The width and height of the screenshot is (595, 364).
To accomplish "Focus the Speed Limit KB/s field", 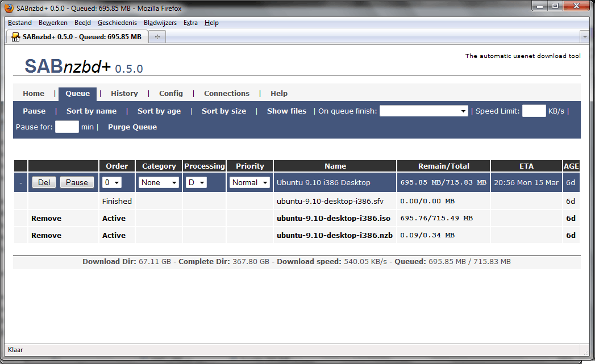I will coord(534,111).
